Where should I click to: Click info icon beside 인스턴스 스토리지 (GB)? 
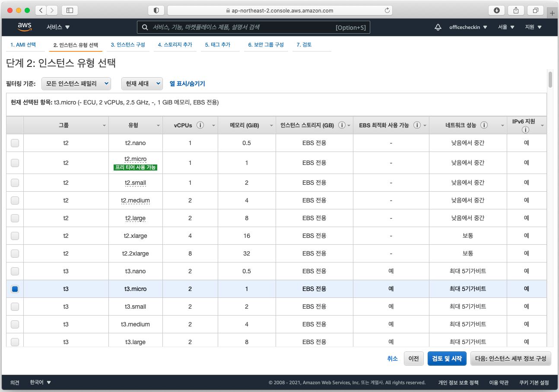342,125
